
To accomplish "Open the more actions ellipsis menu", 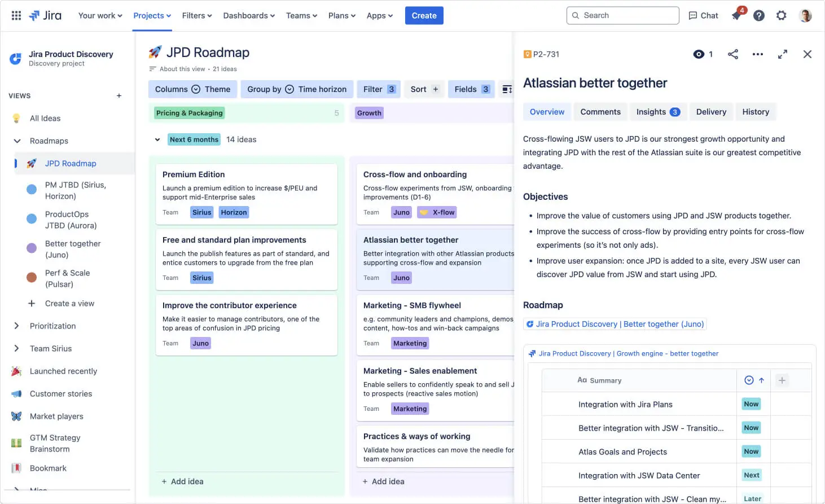I will point(758,54).
